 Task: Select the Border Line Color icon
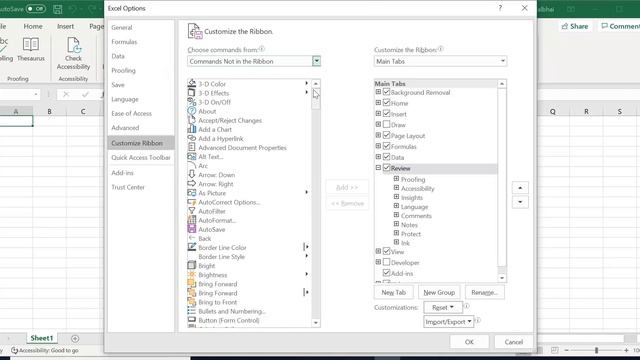tap(191, 247)
